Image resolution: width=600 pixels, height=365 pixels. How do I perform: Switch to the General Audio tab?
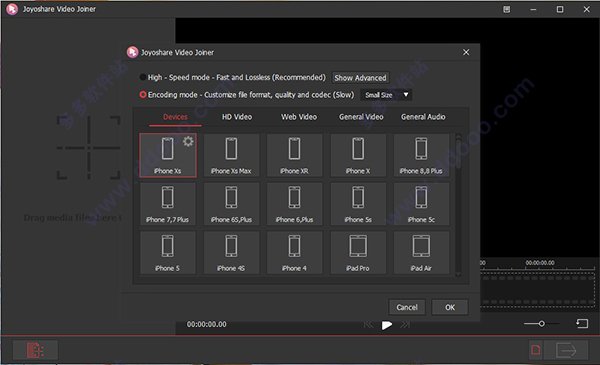(423, 117)
